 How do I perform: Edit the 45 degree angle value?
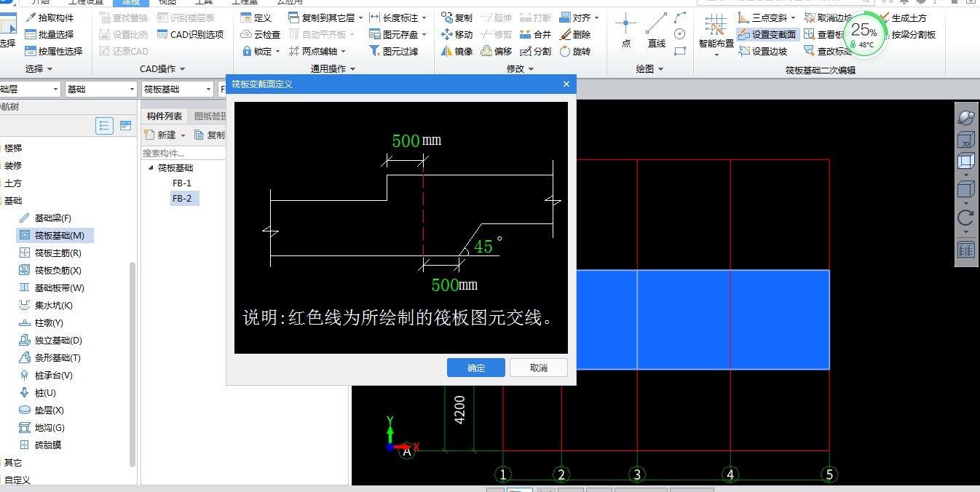coord(484,247)
